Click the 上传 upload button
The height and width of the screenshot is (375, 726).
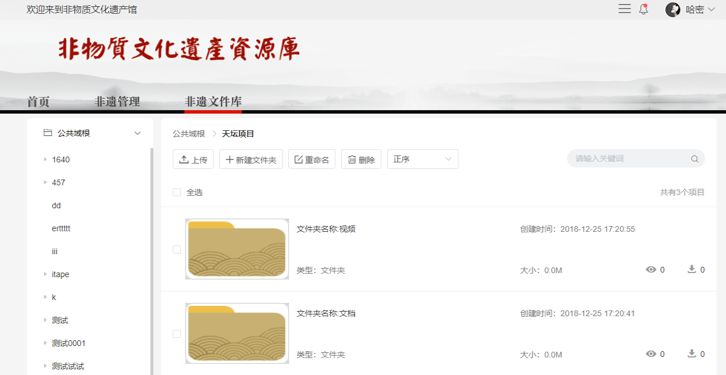pos(193,159)
